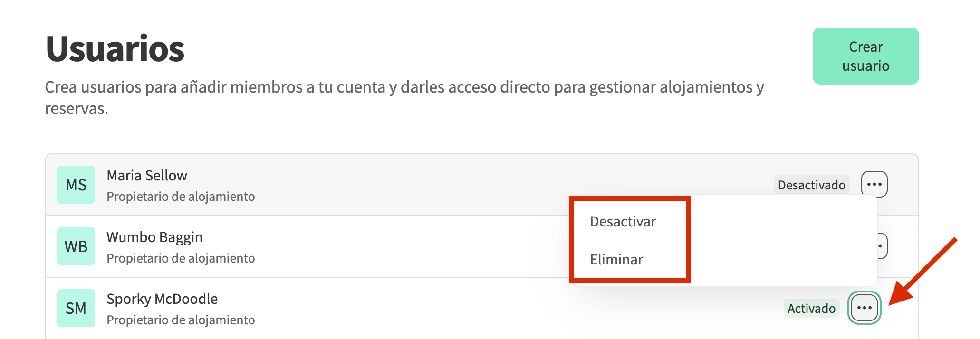Screen dimensions: 980x339
Task: Select the Wumbo Baggin user name
Action: (x=154, y=237)
